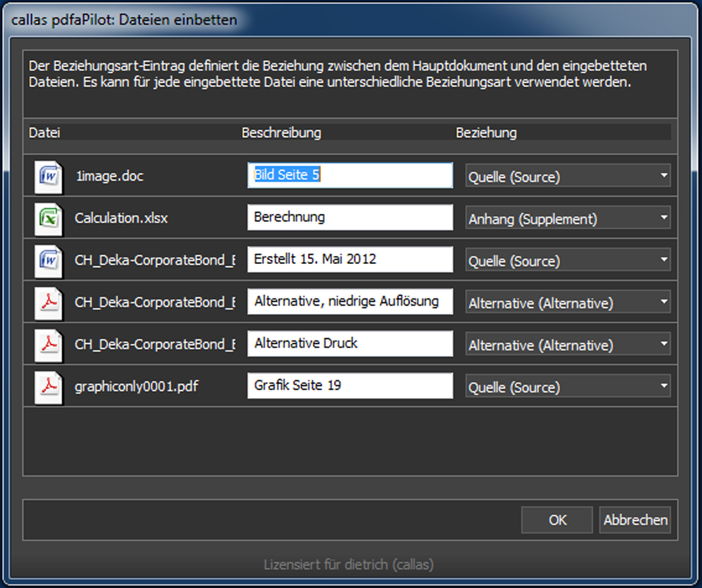The height and width of the screenshot is (588, 702).
Task: Open the Alternative dropdown in the 'niedrige Auflösung' row
Action: click(x=567, y=303)
